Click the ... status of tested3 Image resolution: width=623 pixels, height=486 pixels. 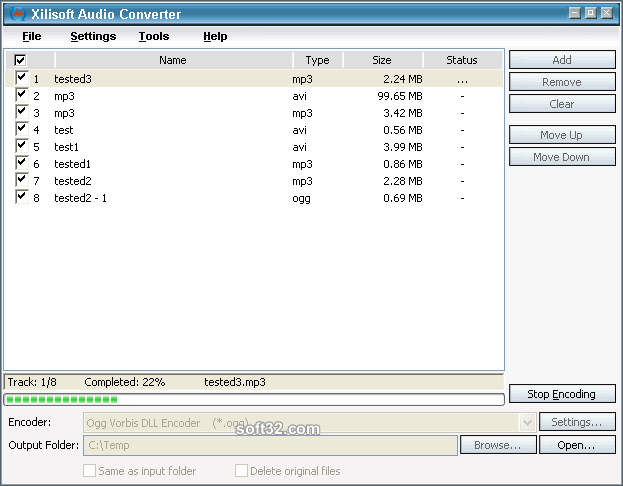pos(462,81)
